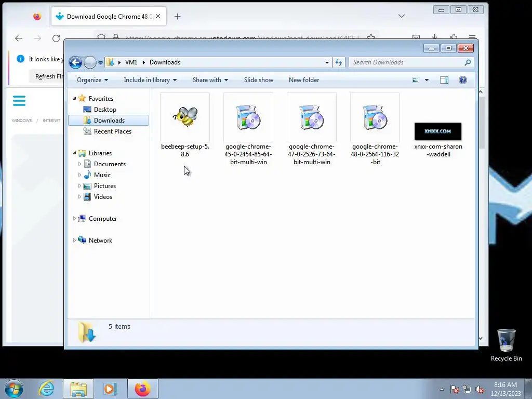Screen dimensions: 532x399
Task: Click Action Center flag tray icon
Action: tap(455, 389)
